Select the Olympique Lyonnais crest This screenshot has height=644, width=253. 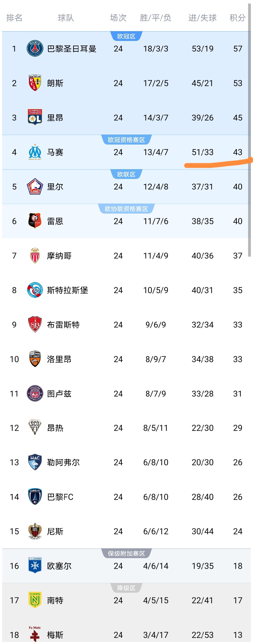pyautogui.click(x=35, y=117)
